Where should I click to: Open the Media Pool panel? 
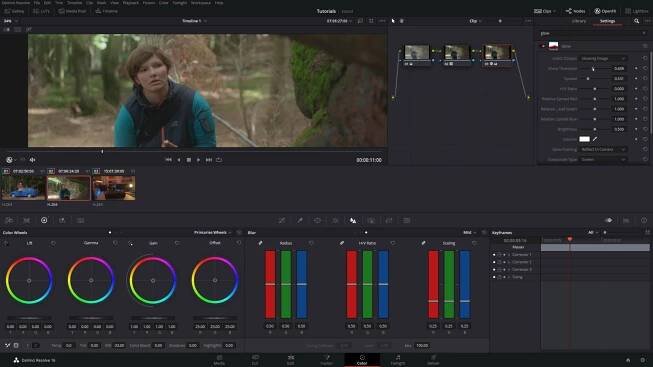click(72, 11)
